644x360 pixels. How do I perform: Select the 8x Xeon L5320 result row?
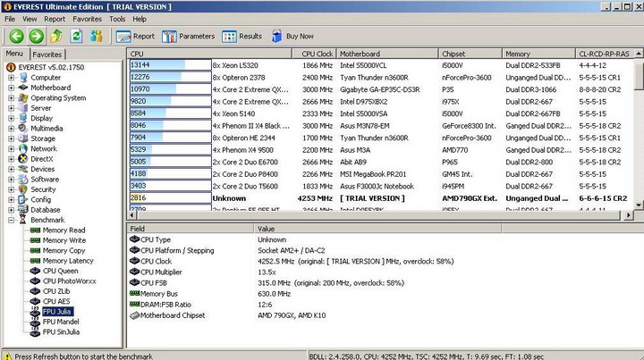[380, 65]
